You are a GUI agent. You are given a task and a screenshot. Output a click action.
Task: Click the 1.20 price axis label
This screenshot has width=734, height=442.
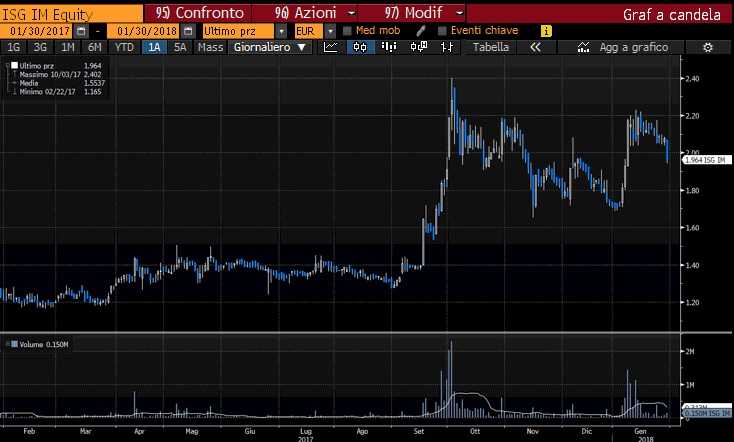692,302
